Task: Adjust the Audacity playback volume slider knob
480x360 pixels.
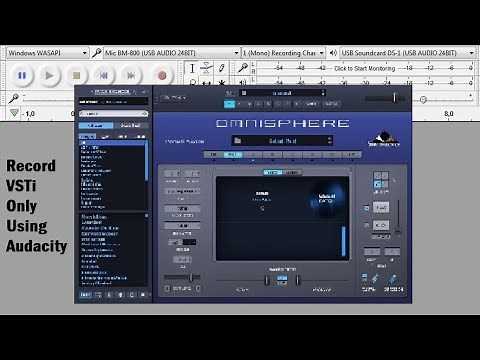Action: 423,99
